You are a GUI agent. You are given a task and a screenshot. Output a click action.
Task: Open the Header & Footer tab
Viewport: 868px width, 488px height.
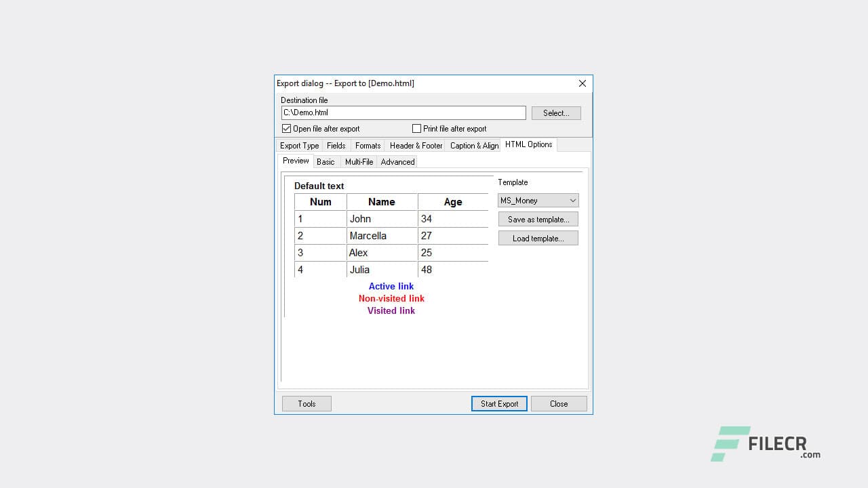415,145
